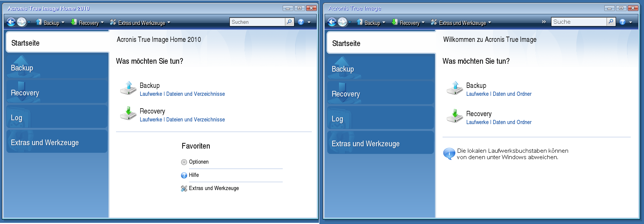This screenshot has height=224, width=644.
Task: Click Optionen gear icon in Favoriten
Action: 184,162
